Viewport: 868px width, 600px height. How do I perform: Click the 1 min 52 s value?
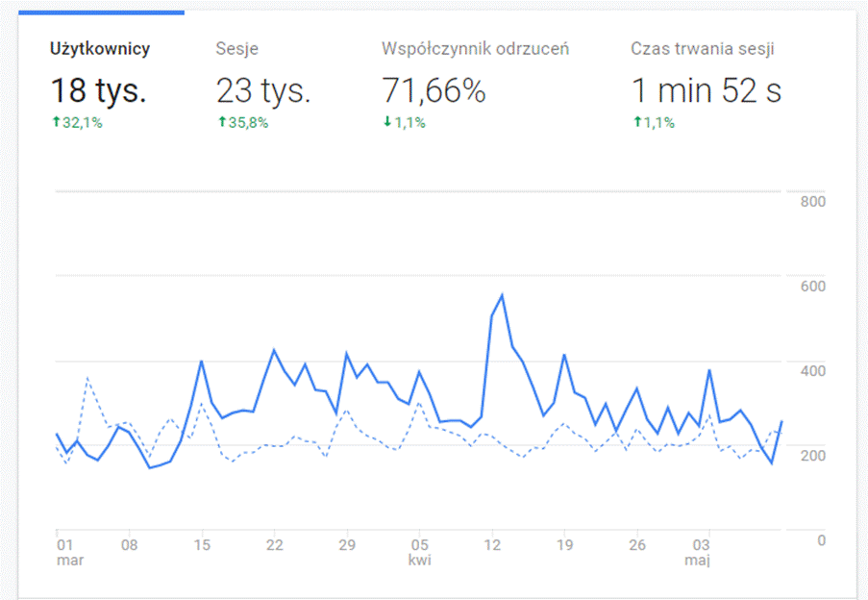pos(707,90)
